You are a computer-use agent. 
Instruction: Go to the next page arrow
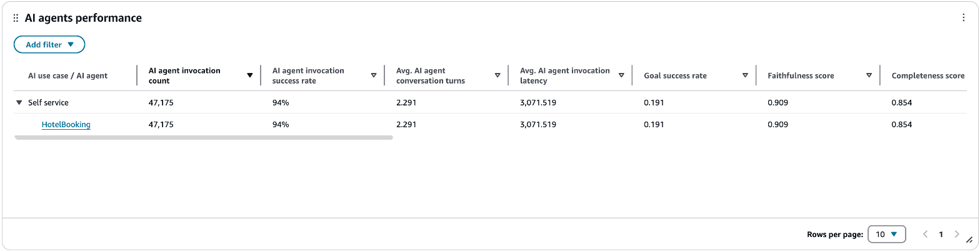pyautogui.click(x=956, y=235)
